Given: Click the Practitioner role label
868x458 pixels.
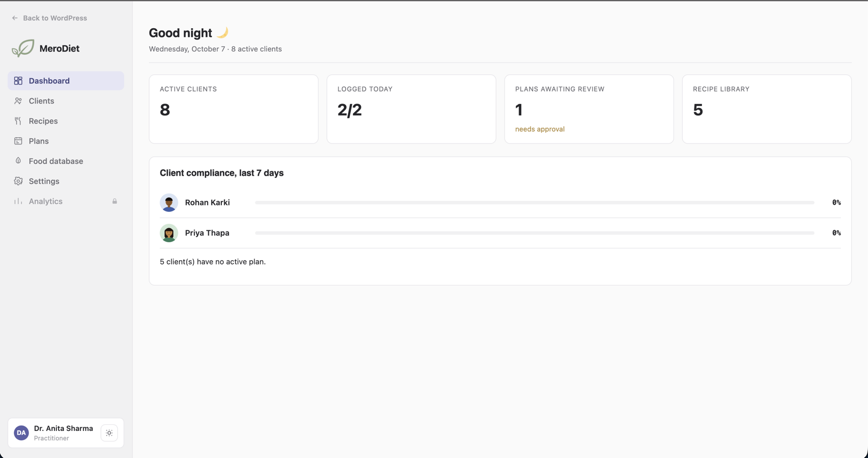Looking at the screenshot, I should click(52, 438).
